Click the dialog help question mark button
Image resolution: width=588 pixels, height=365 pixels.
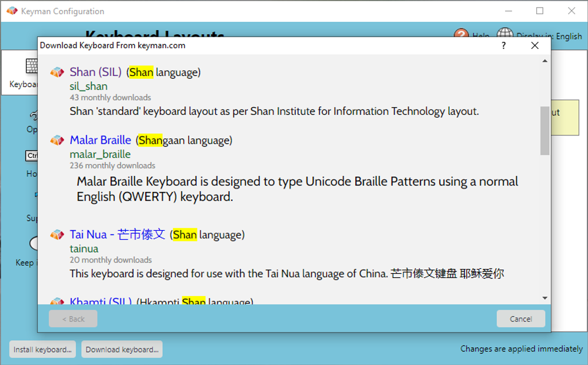(x=504, y=45)
